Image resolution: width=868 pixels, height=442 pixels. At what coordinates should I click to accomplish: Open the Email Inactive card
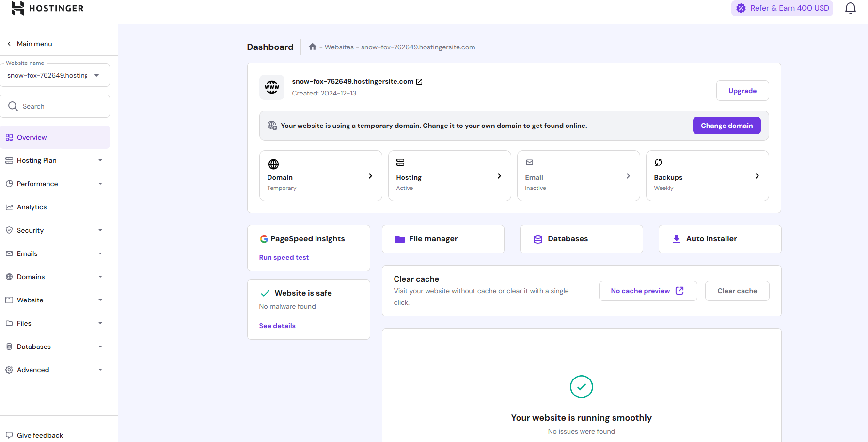578,176
